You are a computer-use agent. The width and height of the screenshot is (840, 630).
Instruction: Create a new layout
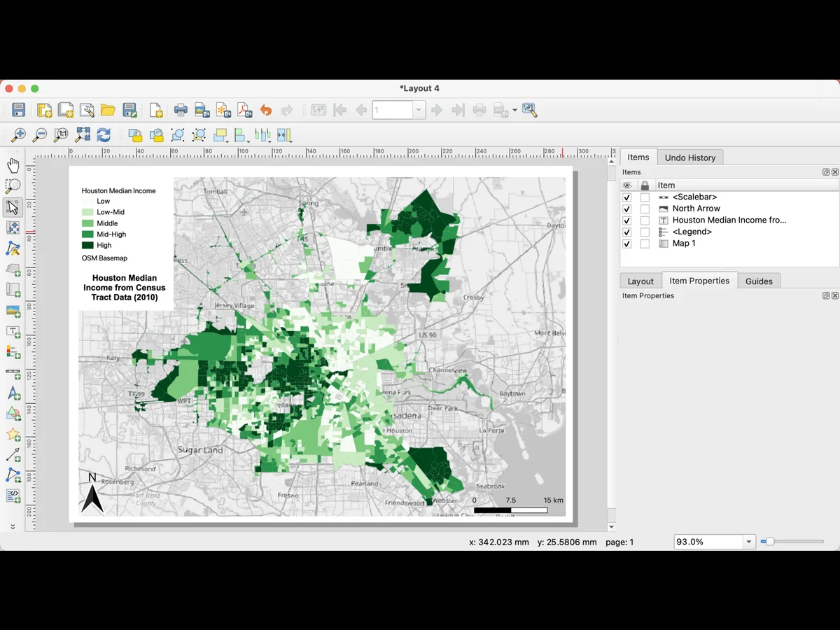(x=44, y=110)
